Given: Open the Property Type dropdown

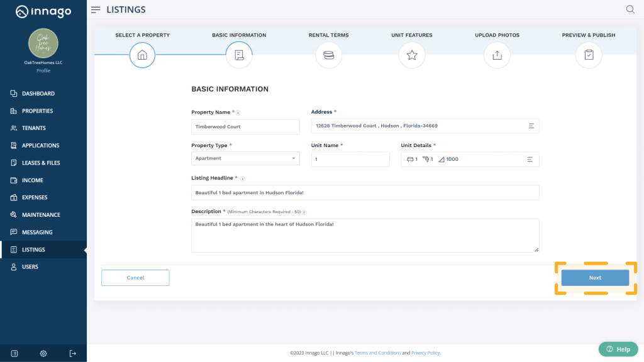Looking at the screenshot, I should pyautogui.click(x=245, y=159).
